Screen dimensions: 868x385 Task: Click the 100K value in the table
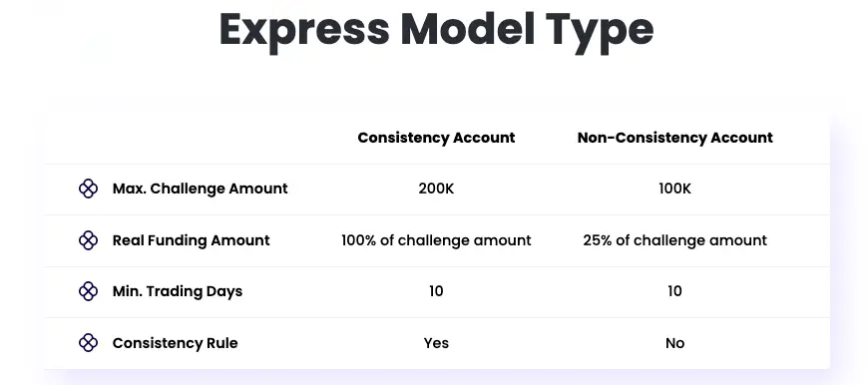point(674,189)
